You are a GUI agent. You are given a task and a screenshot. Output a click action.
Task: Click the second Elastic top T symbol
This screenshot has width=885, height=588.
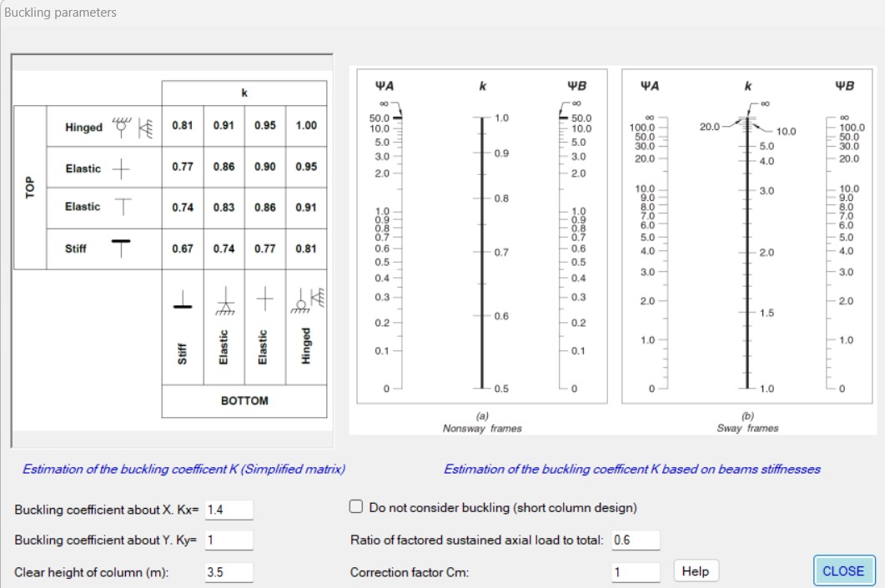coord(123,207)
